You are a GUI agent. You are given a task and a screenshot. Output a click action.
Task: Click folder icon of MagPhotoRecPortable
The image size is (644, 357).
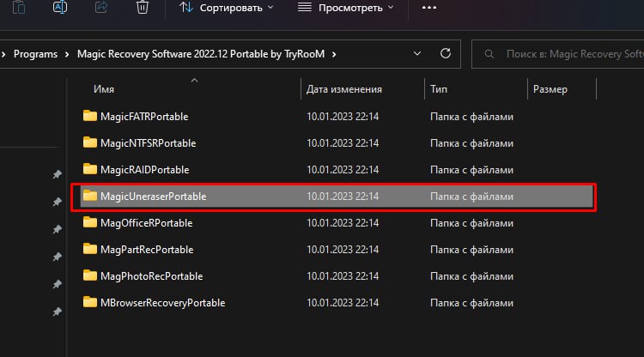tap(90, 275)
